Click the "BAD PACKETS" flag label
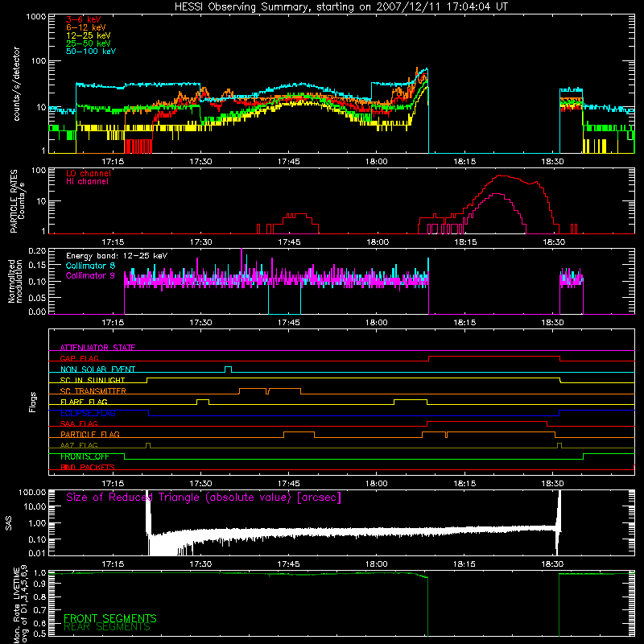The height and width of the screenshot is (644, 644). click(x=88, y=467)
